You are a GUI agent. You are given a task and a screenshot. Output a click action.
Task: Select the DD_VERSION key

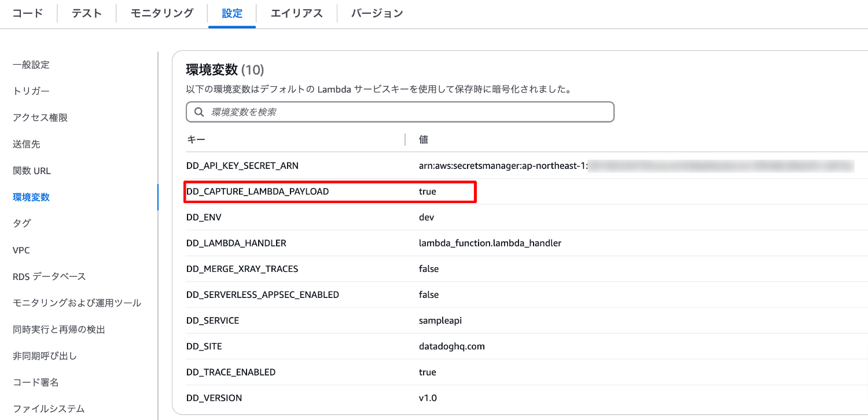[214, 398]
